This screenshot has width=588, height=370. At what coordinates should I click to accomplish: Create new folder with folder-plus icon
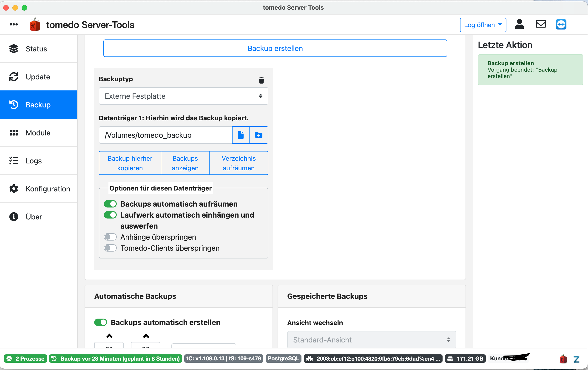click(258, 135)
